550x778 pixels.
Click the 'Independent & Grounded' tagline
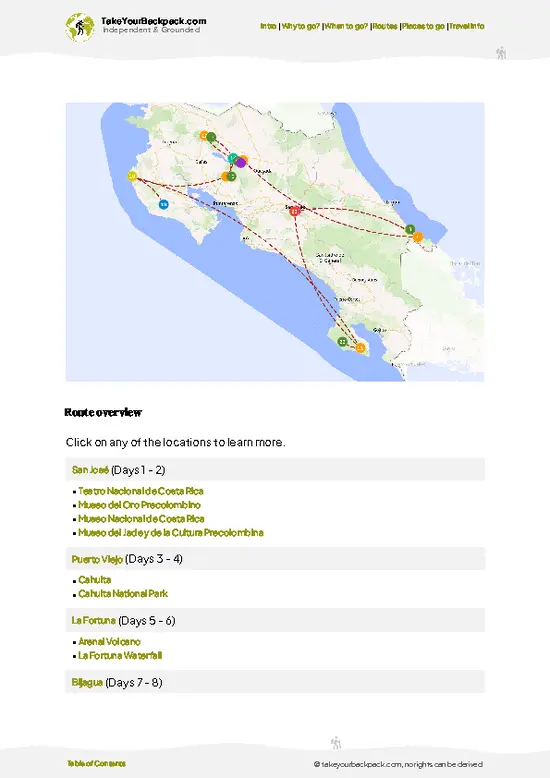(x=151, y=30)
